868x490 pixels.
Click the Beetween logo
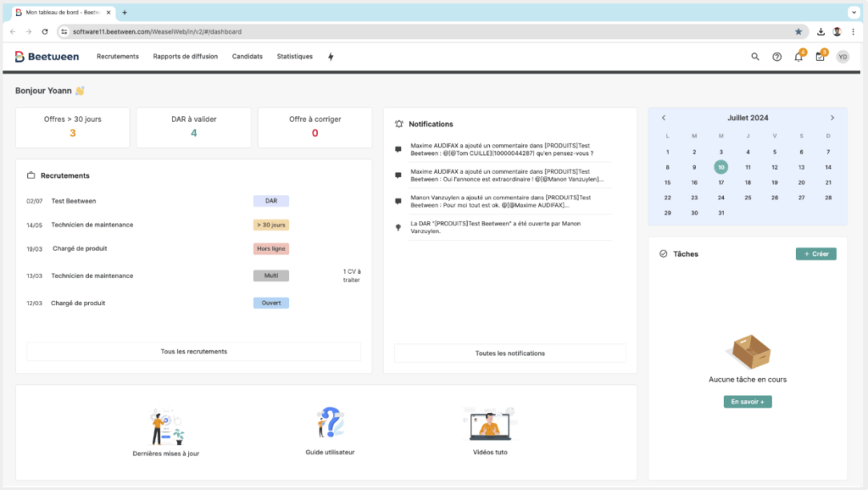[47, 57]
